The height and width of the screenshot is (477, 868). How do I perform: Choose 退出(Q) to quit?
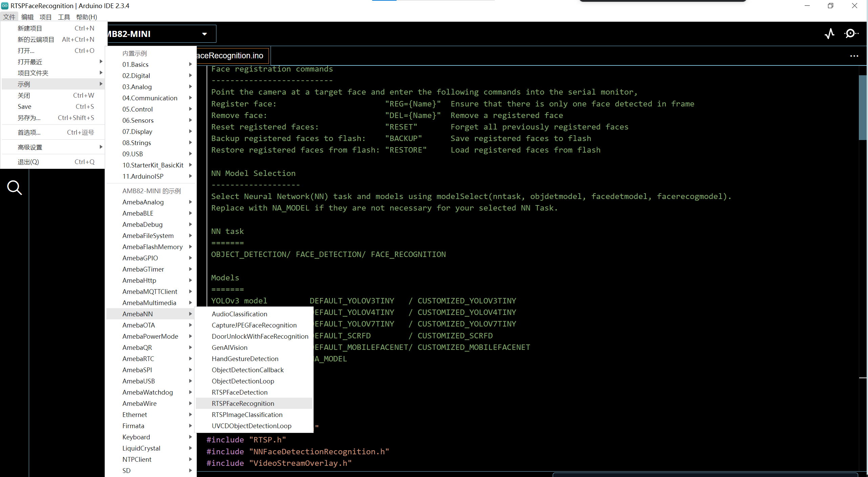[x=53, y=162]
